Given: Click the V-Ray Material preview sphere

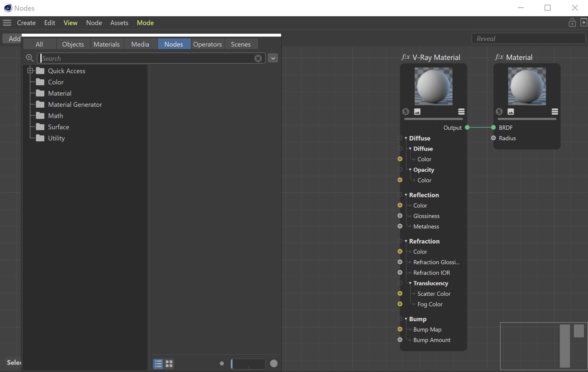Looking at the screenshot, I should (x=433, y=86).
